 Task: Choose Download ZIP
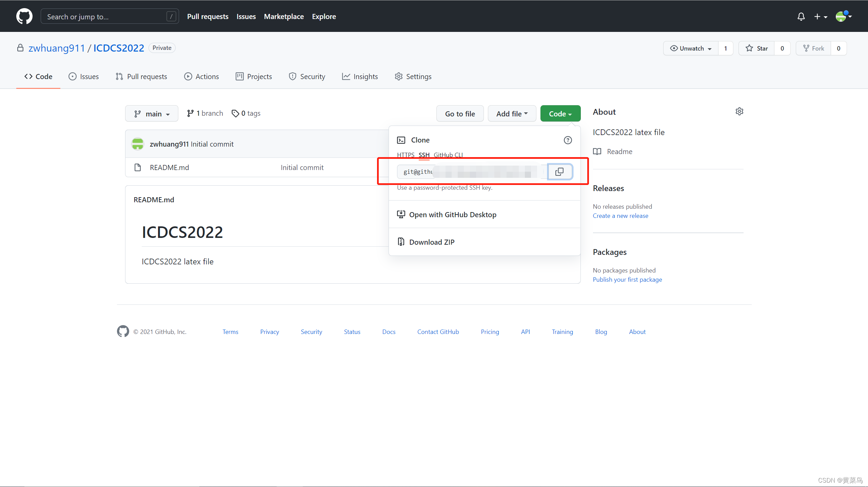(x=484, y=242)
